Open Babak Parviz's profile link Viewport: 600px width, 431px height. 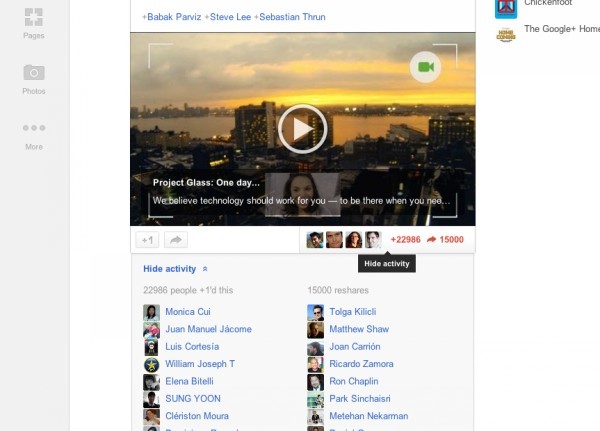pos(174,17)
